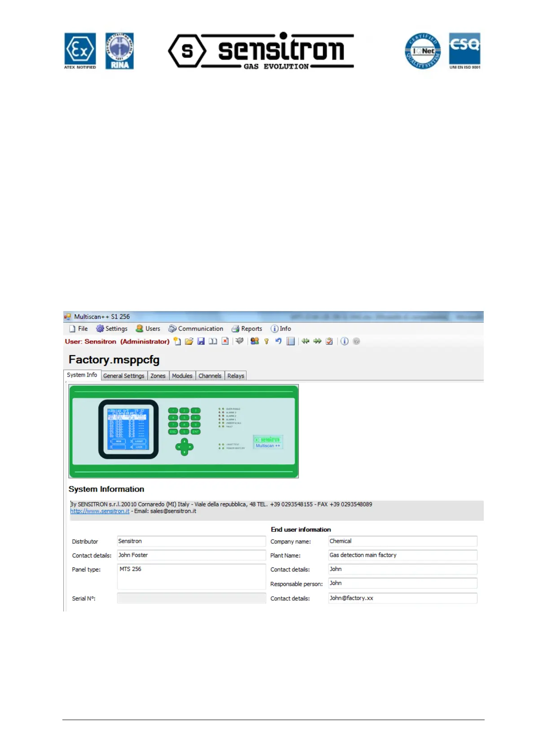Viewport: 534px width, 756px height.
Task: Click the Contact details field with John Foster
Action: click(191, 555)
